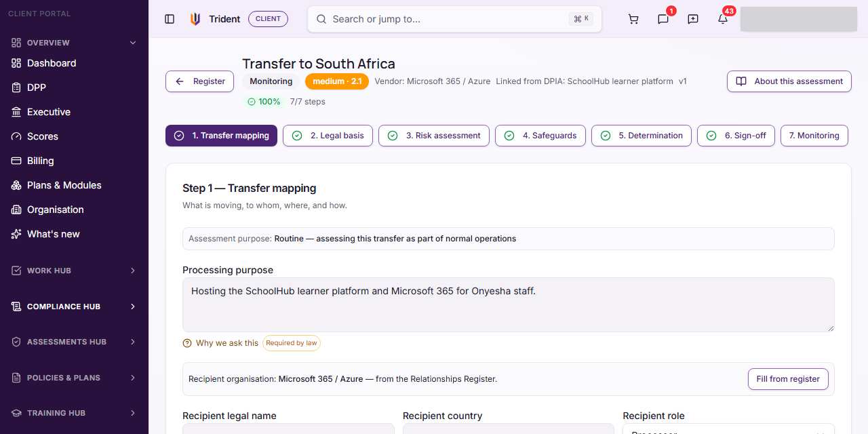Click the user account area in header
Image resolution: width=868 pixels, height=434 pixels.
tap(799, 19)
